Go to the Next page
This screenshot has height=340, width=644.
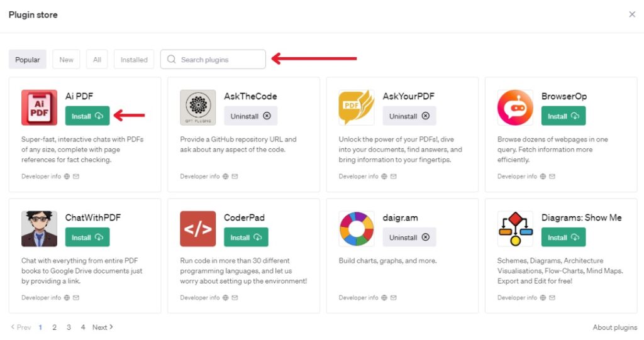point(103,327)
